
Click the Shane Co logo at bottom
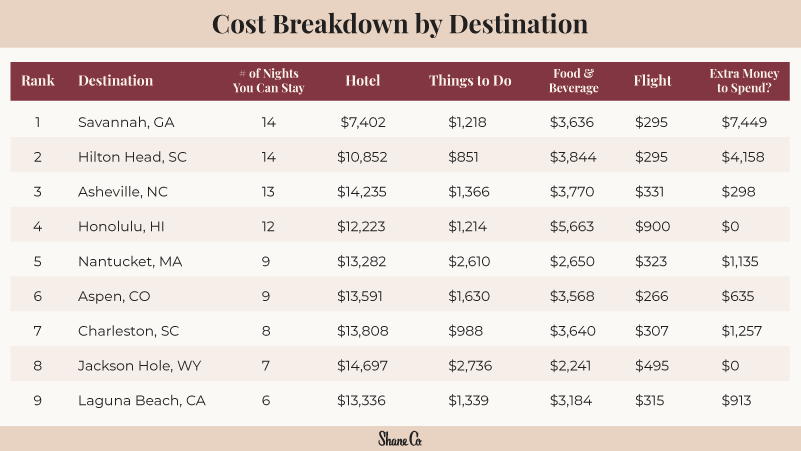(400, 438)
